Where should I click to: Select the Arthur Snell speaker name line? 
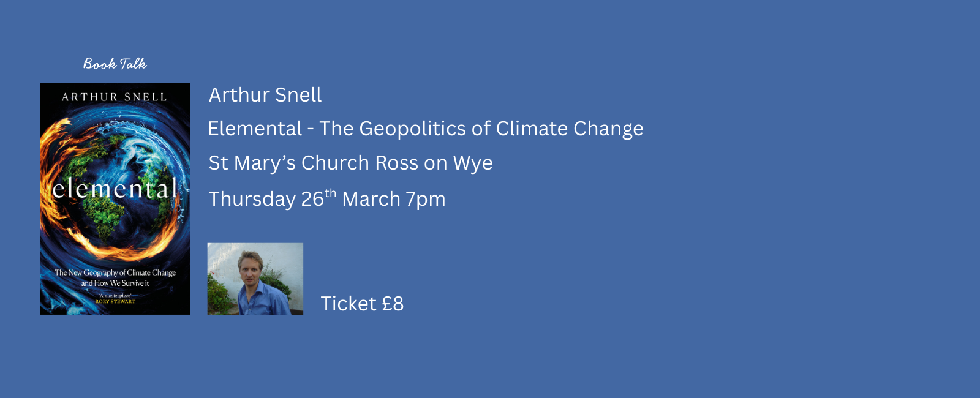pyautogui.click(x=265, y=95)
